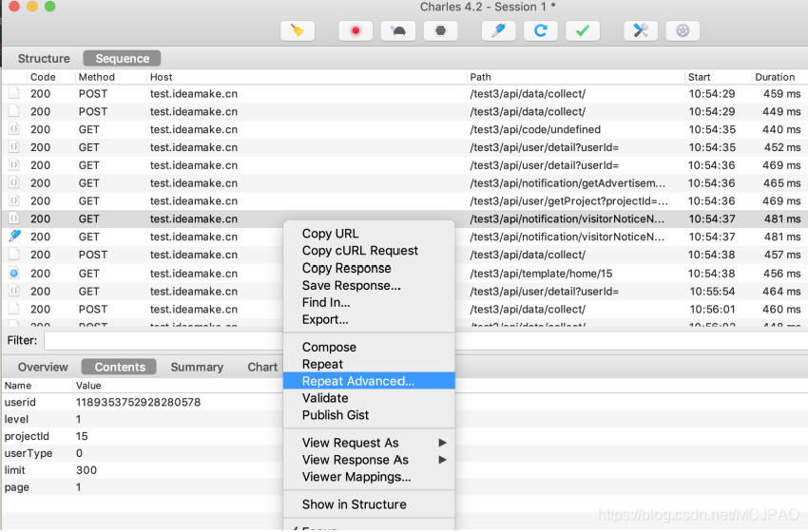The width and height of the screenshot is (808, 532).
Task: Select Repeat Advanced... option
Action: 369,381
